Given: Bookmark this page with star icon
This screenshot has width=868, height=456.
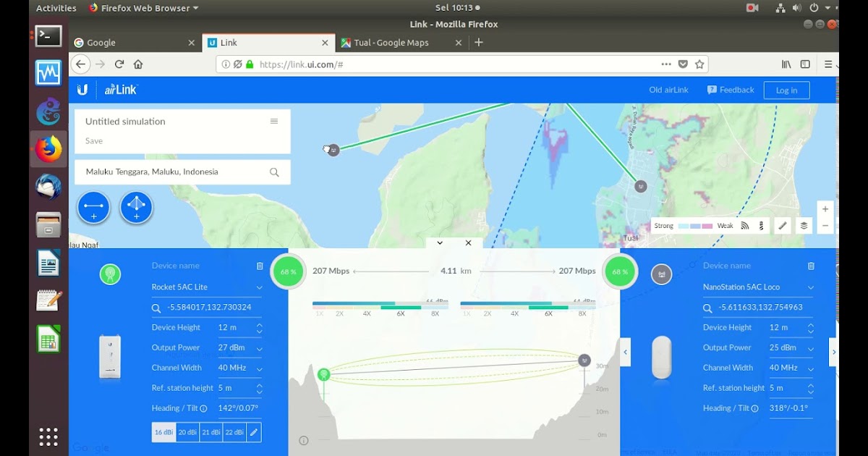Looking at the screenshot, I should coord(699,64).
